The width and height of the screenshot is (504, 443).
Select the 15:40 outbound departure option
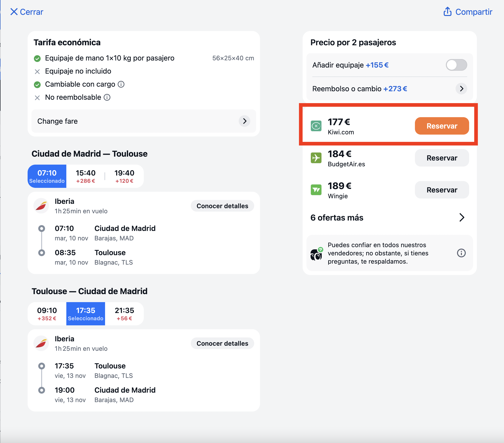85,176
